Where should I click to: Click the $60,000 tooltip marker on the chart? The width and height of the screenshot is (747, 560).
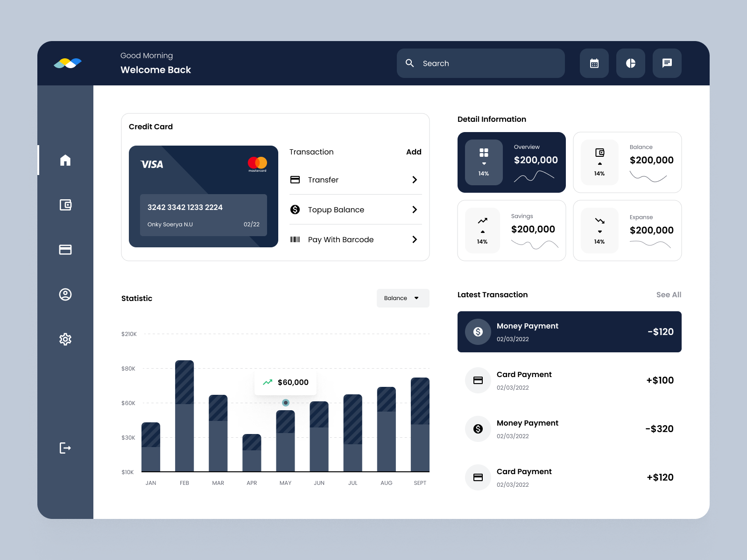click(285, 403)
